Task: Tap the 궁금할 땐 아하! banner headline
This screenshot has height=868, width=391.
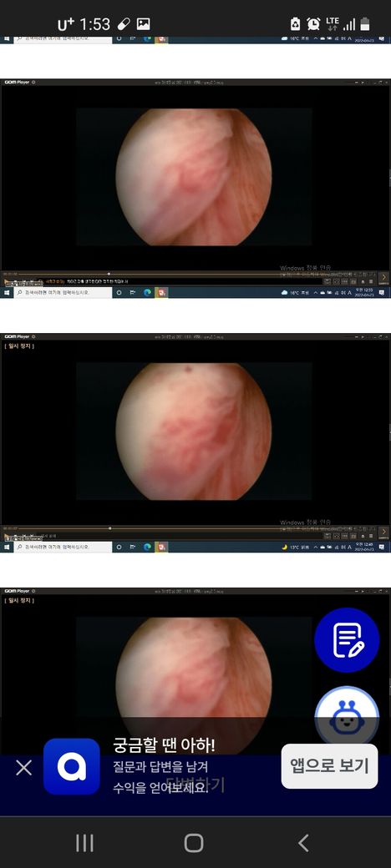Action: point(164,745)
